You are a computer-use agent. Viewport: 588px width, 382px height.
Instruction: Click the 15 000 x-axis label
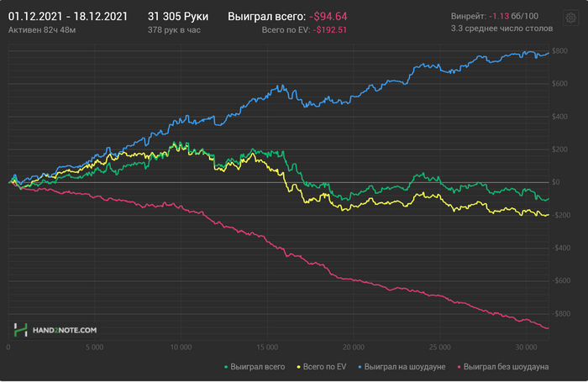(x=267, y=348)
